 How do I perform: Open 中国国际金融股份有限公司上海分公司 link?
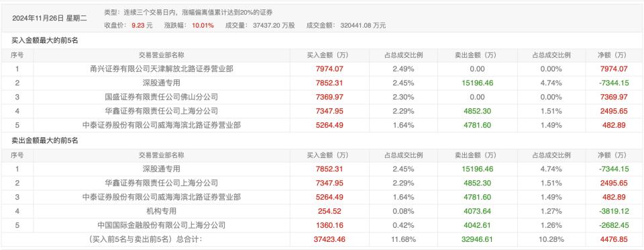(162, 225)
